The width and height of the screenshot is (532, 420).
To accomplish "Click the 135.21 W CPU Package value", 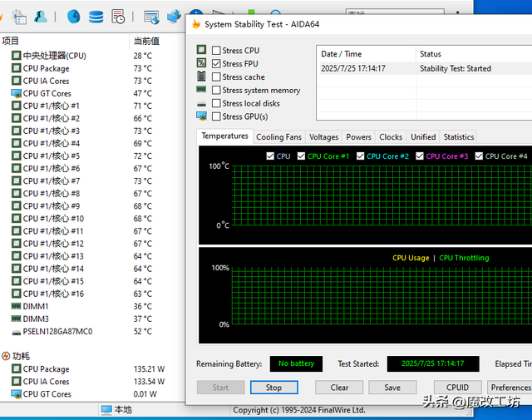I will pyautogui.click(x=149, y=368).
